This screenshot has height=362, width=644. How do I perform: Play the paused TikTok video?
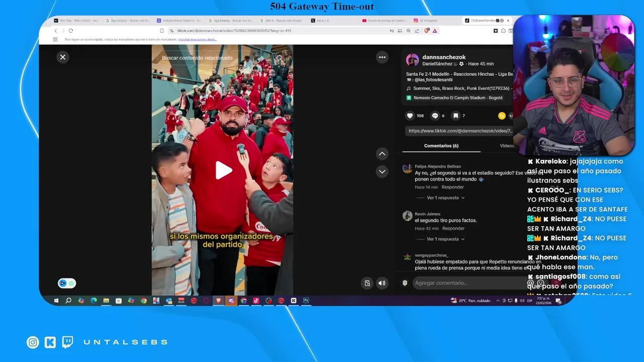223,170
